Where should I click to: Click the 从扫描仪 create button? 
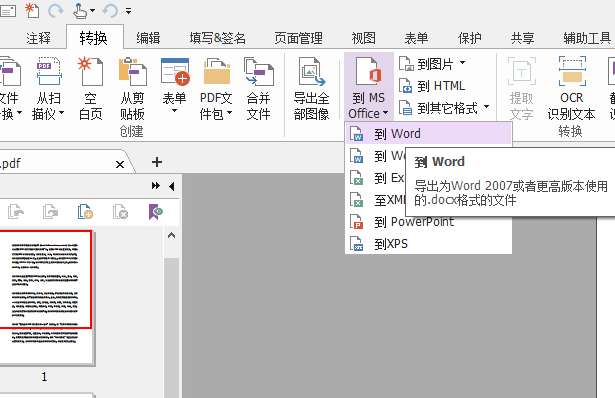coord(49,89)
